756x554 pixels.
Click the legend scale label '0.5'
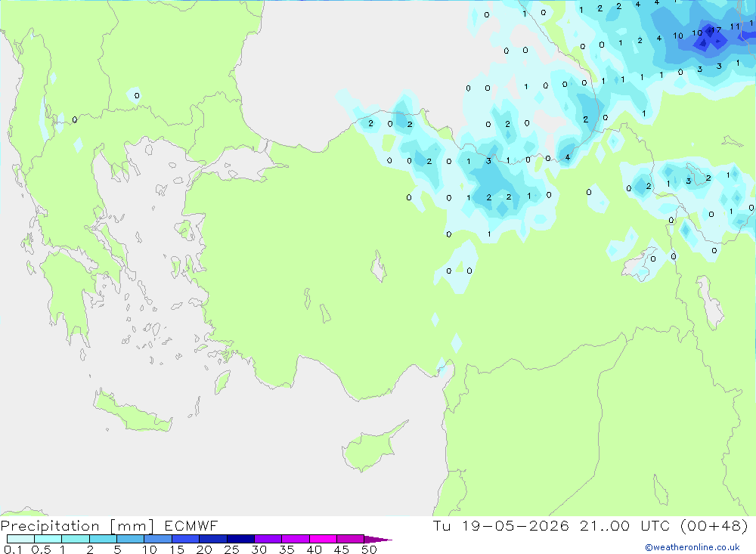(x=41, y=549)
